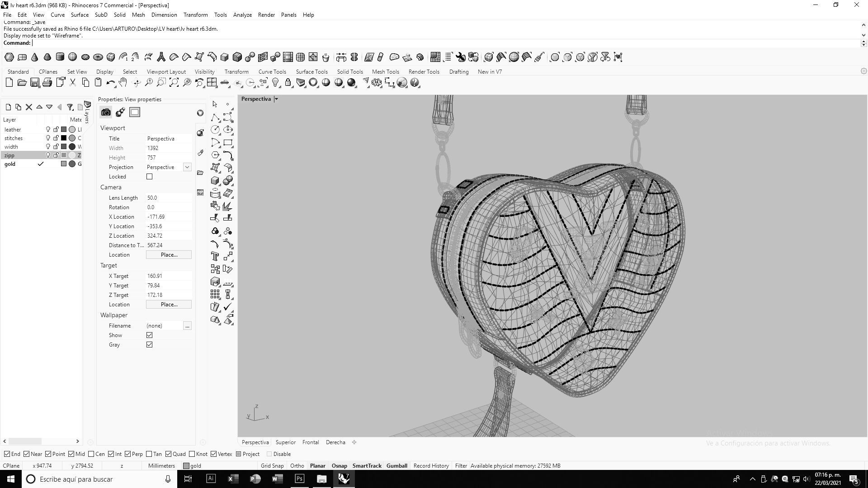Viewport: 868px width, 488px height.
Task: Select the Text object T tool
Action: point(215,256)
